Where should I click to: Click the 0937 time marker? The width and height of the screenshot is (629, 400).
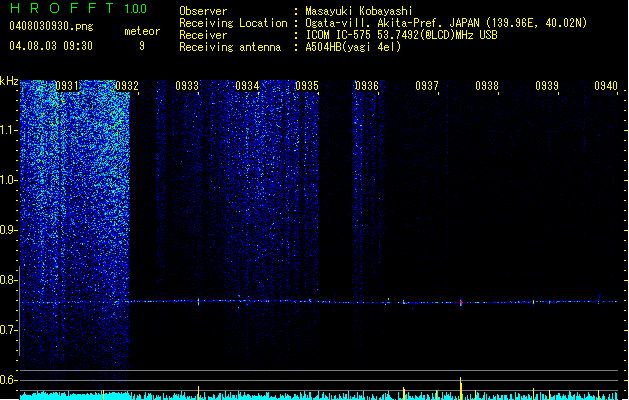point(427,86)
